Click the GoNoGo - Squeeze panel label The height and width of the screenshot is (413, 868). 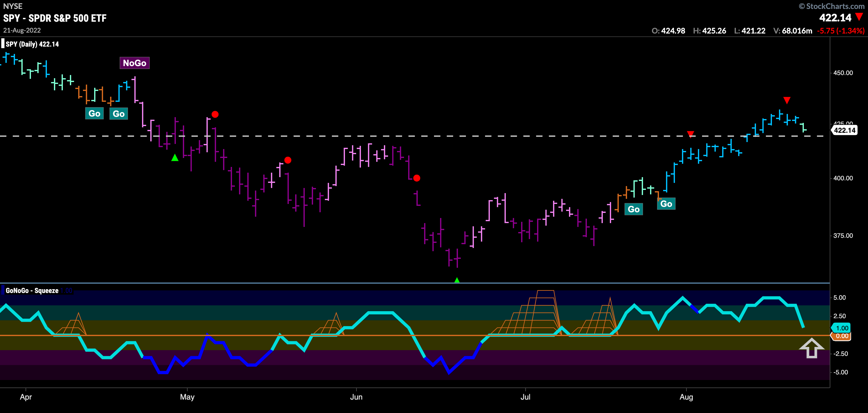pyautogui.click(x=32, y=291)
